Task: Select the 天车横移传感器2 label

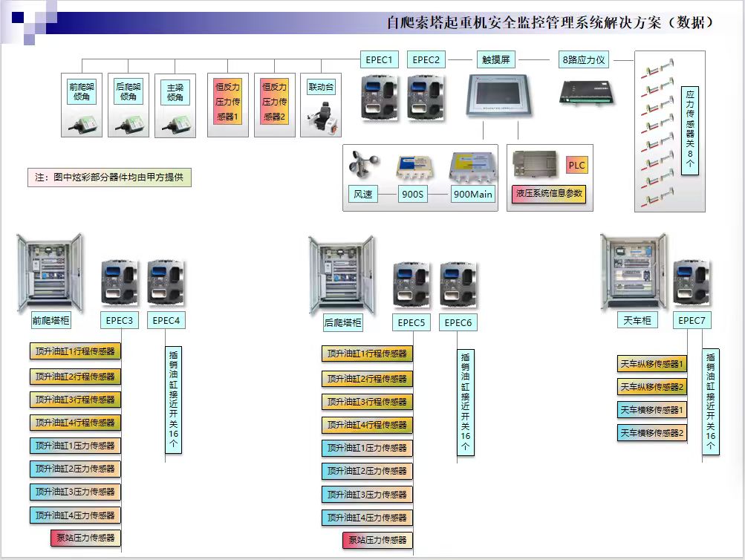Action: tap(652, 433)
